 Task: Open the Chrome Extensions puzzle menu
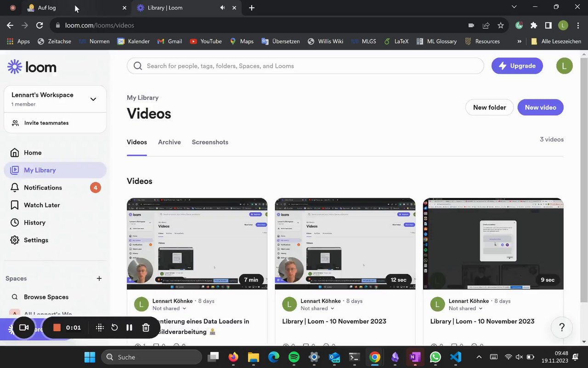[x=534, y=25]
